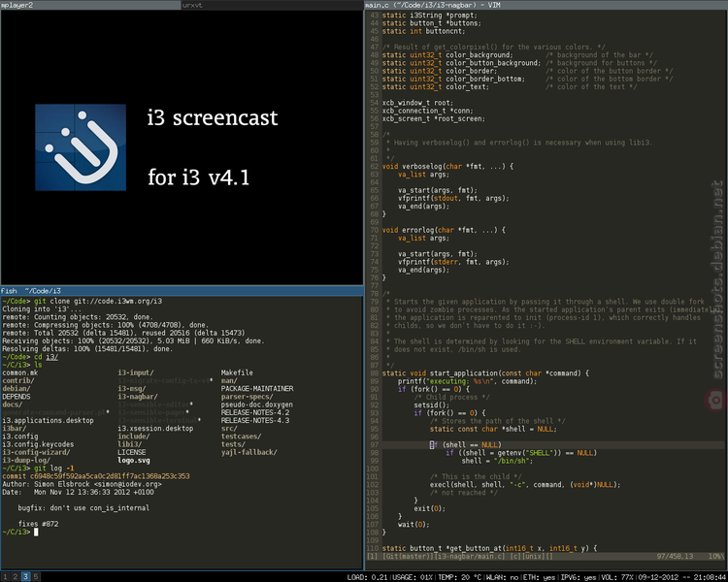Click LICENSE in the ls output
This screenshot has height=582, width=728.
pos(131,452)
